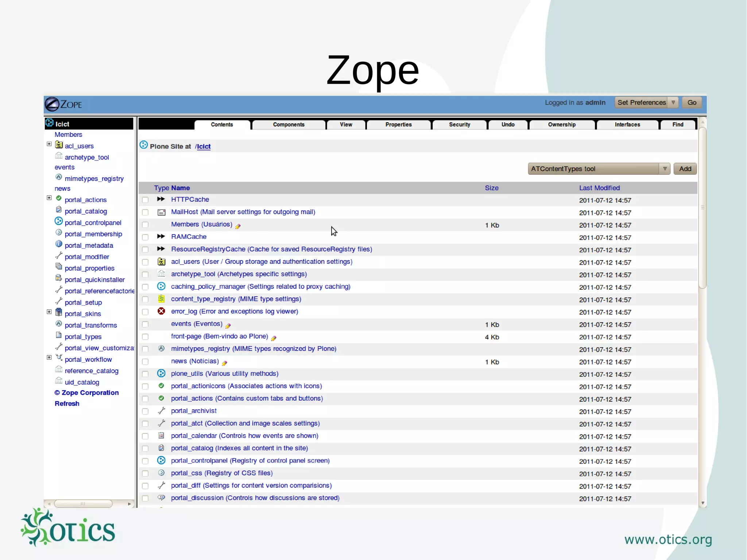Click the plone_utils icon
Viewport: 747px width, 560px height.
point(161,373)
